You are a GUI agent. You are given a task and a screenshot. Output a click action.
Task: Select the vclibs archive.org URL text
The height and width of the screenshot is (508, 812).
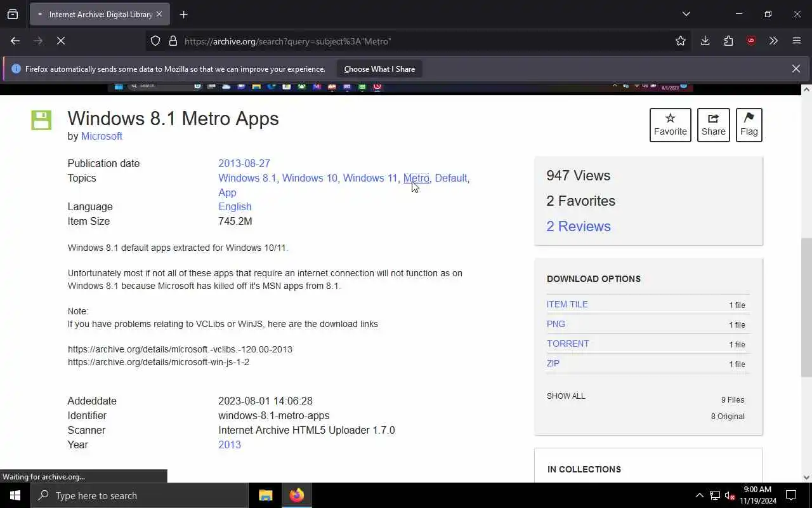(180, 349)
